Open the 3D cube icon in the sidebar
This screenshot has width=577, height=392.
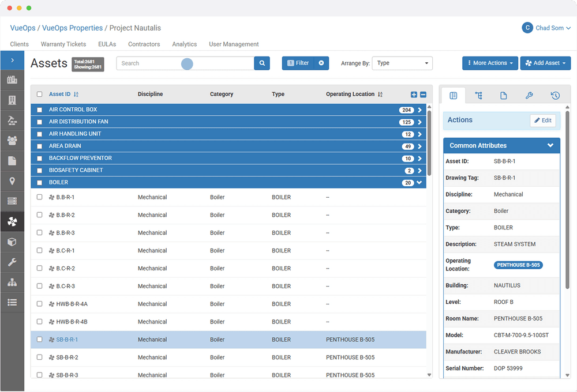coord(12,242)
